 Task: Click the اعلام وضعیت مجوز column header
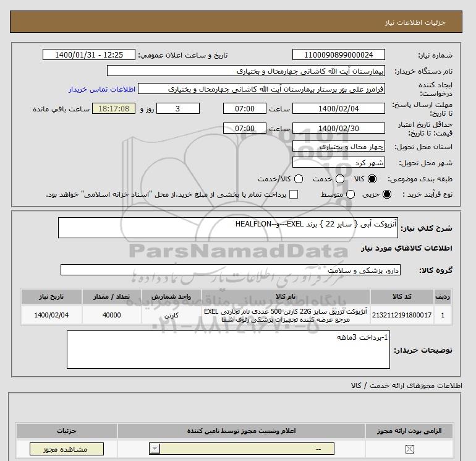[x=241, y=431]
